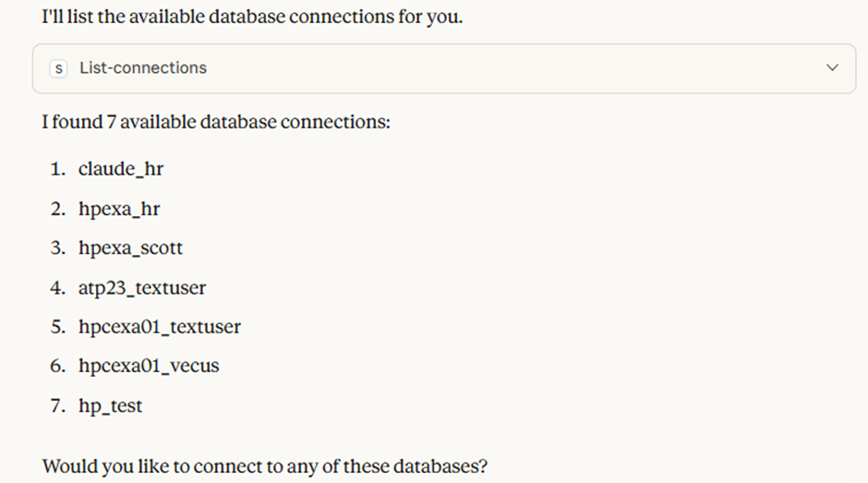Click the "I found 7 available" summary line
Viewport: 868px width, 483px height.
pos(216,121)
